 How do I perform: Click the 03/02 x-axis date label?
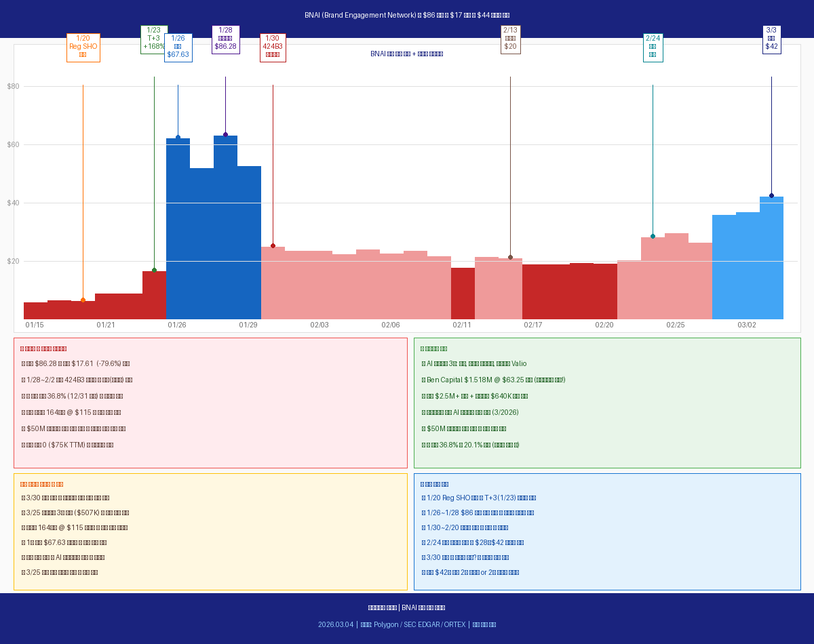747,325
